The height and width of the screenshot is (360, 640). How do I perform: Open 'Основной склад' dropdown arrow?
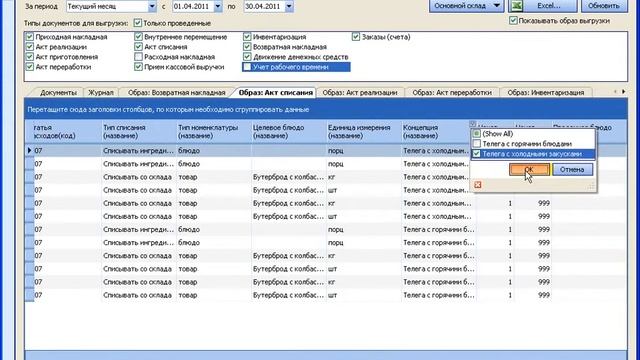pos(497,6)
